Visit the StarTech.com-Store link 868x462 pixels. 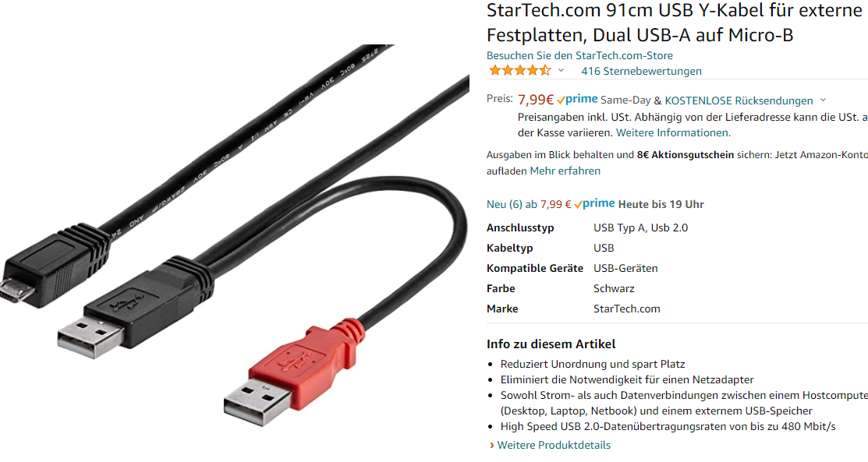[579, 55]
